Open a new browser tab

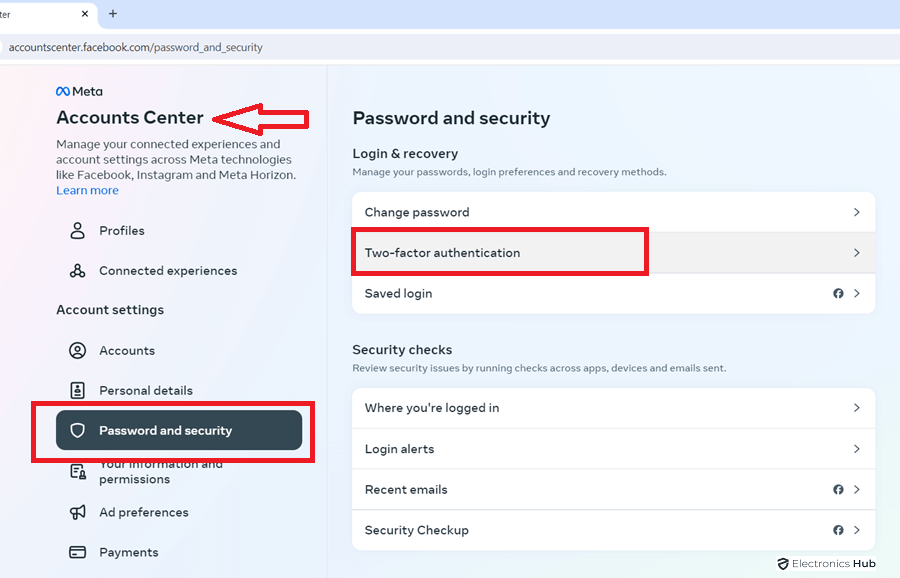click(113, 14)
